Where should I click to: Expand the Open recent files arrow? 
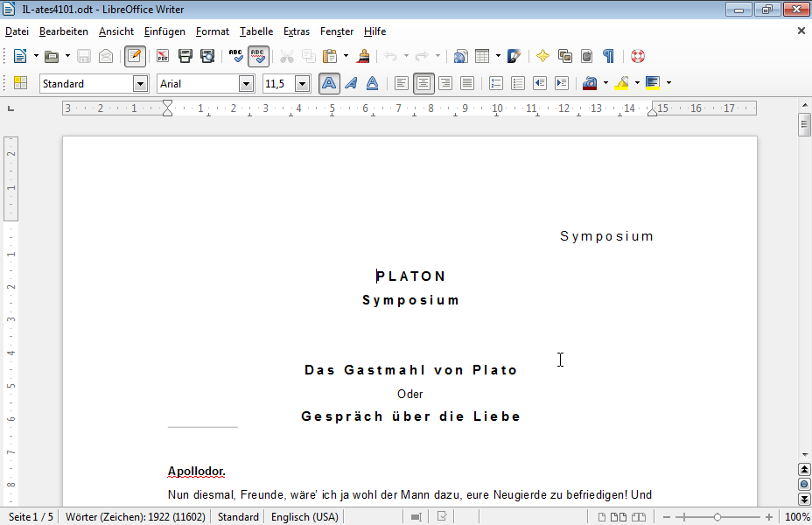coord(67,56)
